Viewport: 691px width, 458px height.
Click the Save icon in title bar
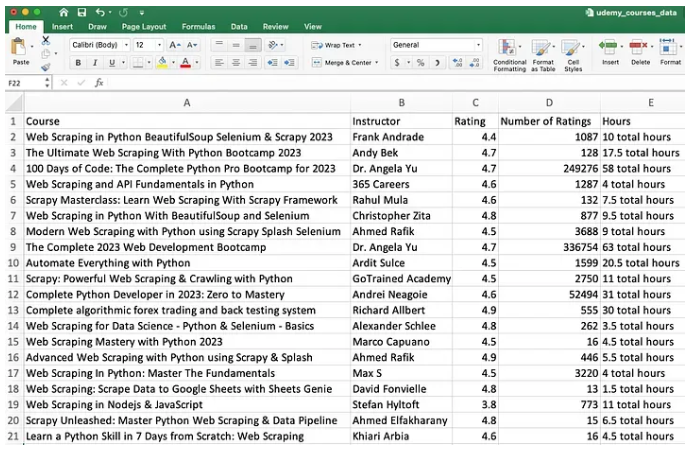(81, 12)
